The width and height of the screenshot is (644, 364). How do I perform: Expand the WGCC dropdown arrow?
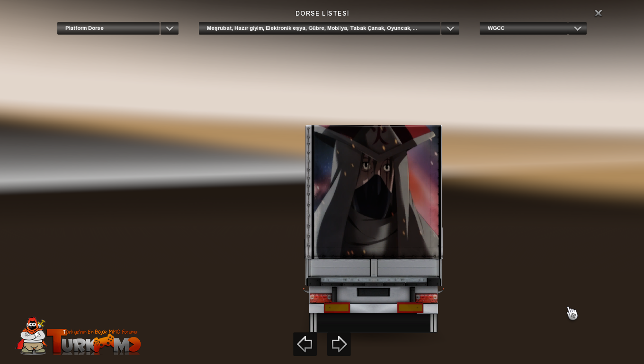pos(578,28)
